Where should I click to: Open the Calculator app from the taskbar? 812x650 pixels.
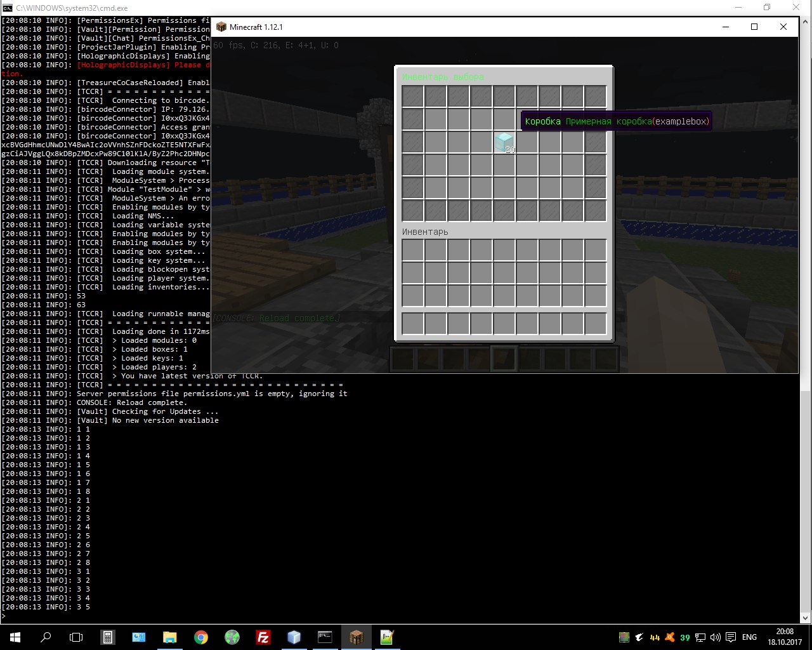tap(108, 637)
